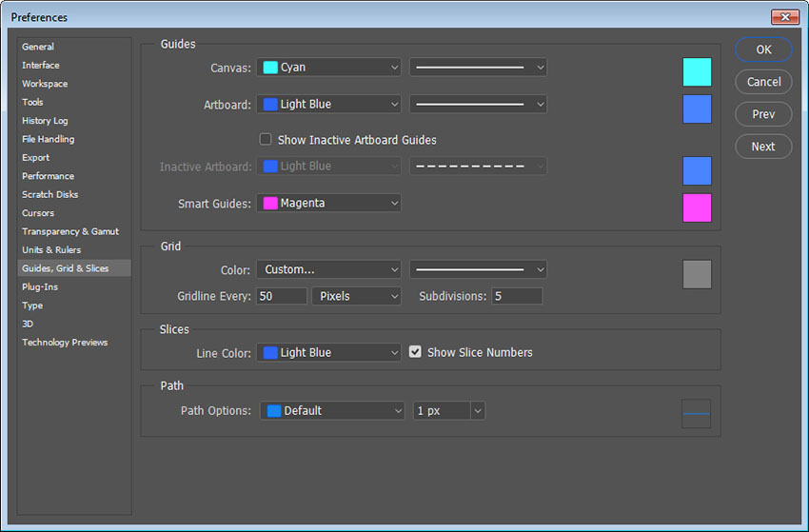Open the Path Options color dropdown
The width and height of the screenshot is (809, 532).
point(331,411)
